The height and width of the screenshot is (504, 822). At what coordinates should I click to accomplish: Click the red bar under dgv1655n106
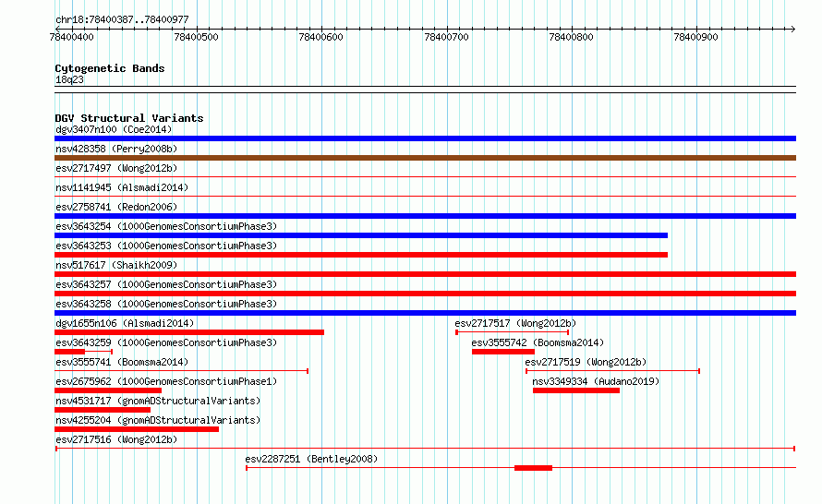[189, 332]
